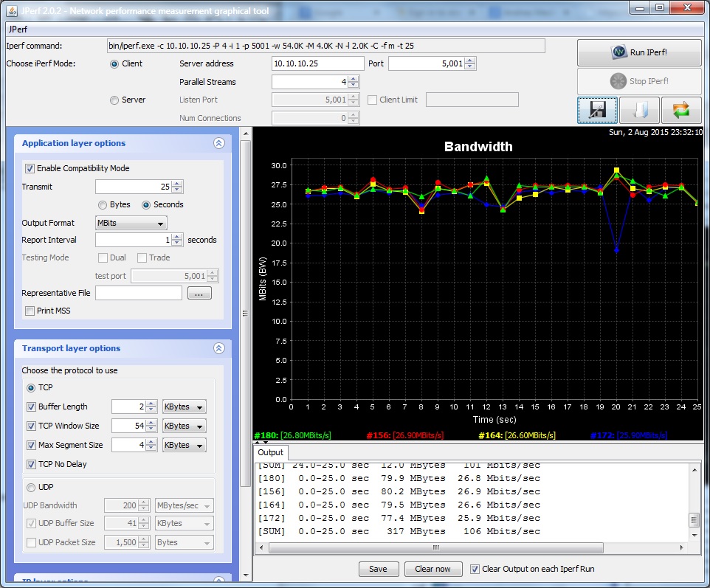Select TCP protocol radio button
The width and height of the screenshot is (710, 588).
tap(31, 388)
